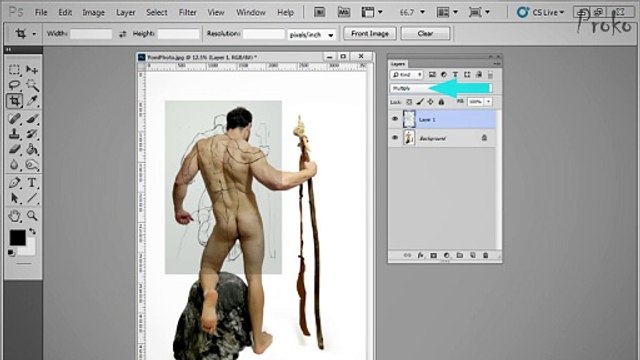Open the Image menu
The height and width of the screenshot is (360, 640).
pos(93,13)
